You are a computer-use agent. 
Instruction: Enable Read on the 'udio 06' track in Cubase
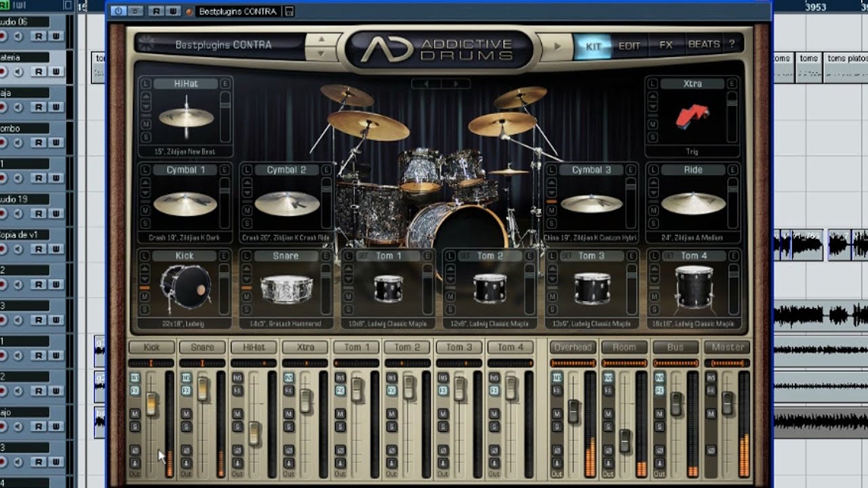coord(39,37)
